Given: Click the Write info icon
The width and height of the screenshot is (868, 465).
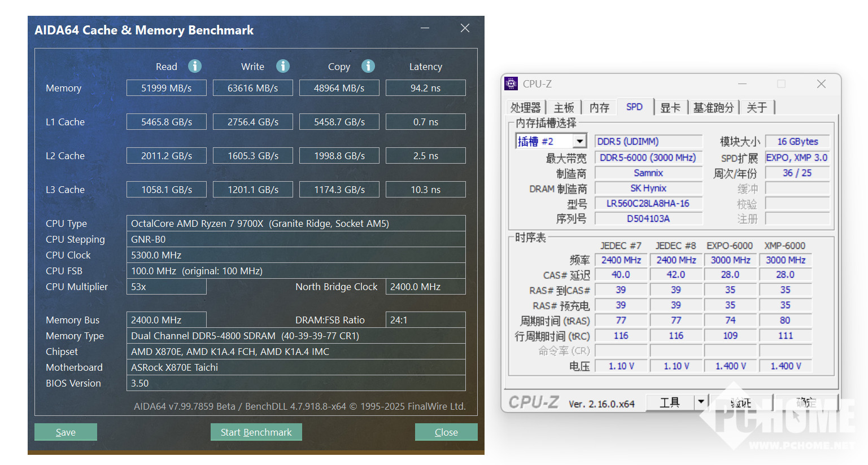Looking at the screenshot, I should click(283, 66).
